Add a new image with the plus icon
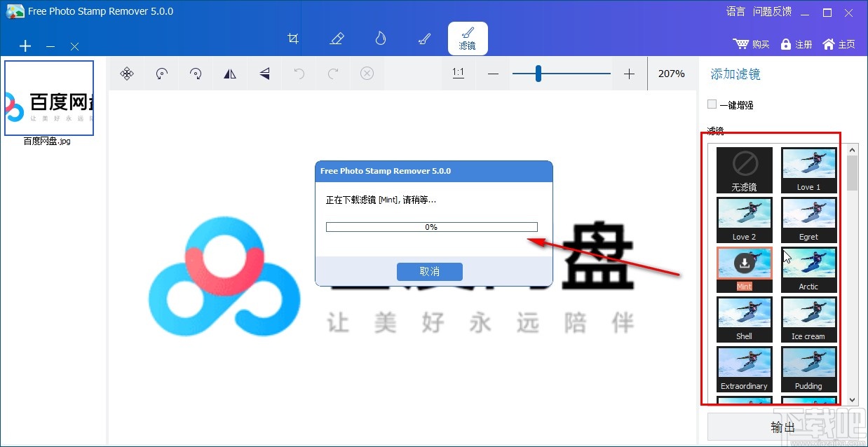 pyautogui.click(x=25, y=46)
